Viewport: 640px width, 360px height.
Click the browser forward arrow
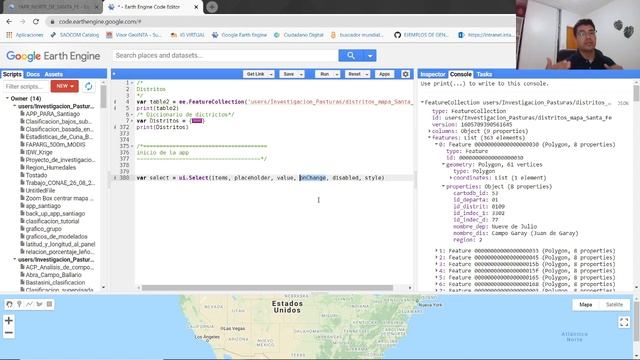point(22,22)
